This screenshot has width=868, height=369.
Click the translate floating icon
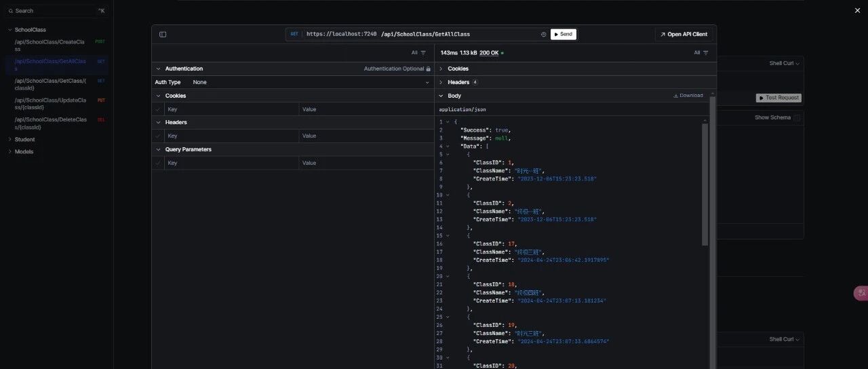[861, 293]
